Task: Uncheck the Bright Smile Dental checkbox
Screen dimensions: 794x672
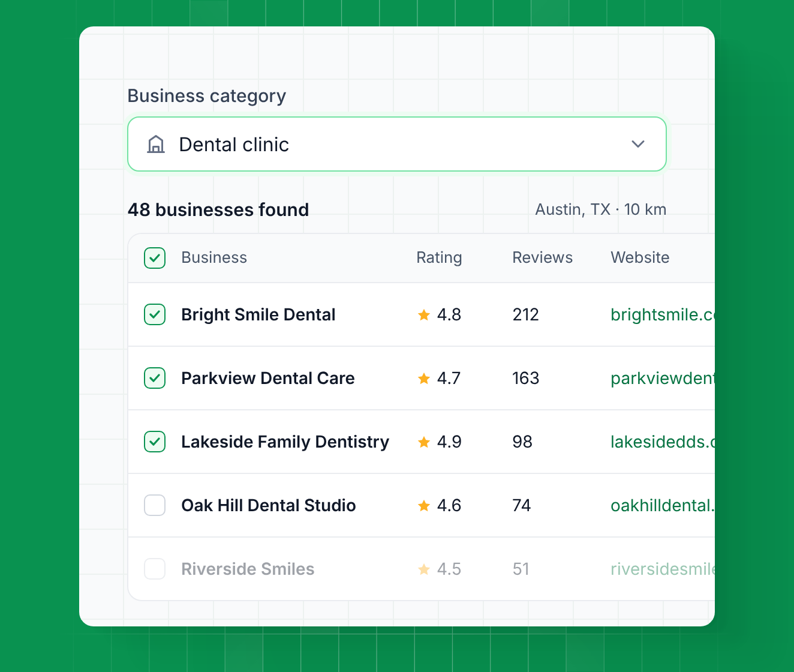Action: pyautogui.click(x=155, y=314)
